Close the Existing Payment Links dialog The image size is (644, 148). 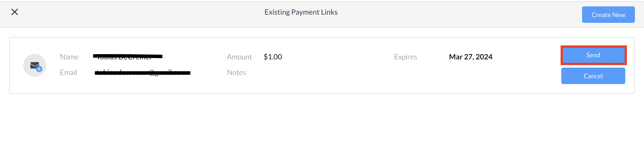point(14,12)
